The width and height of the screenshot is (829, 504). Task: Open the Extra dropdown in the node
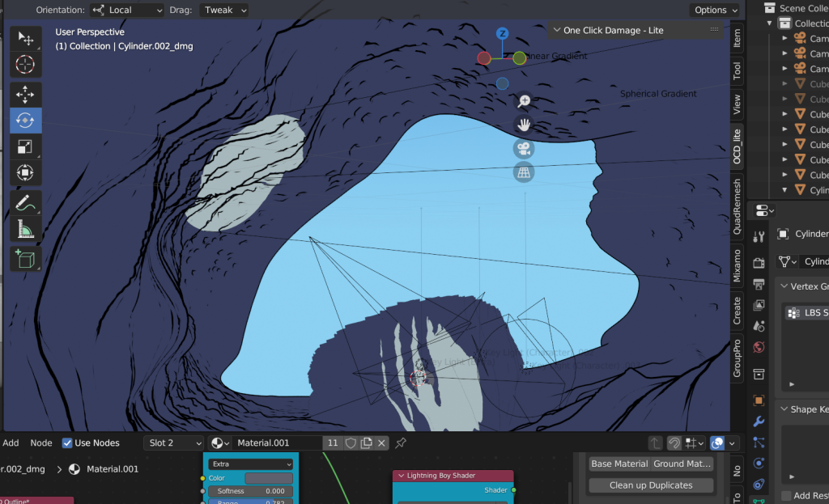[x=251, y=464]
